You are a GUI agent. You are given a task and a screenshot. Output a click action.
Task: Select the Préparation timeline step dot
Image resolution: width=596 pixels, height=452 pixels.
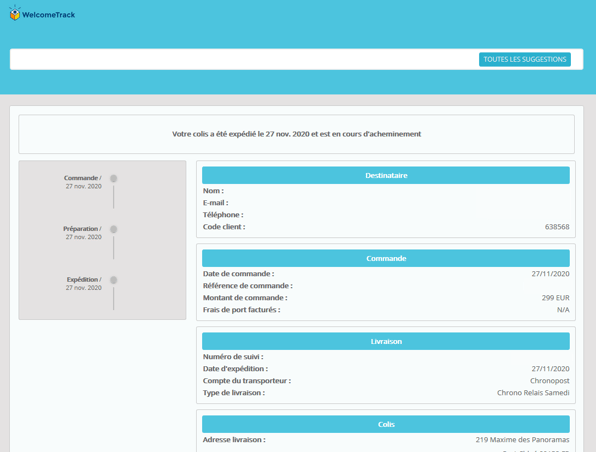(x=113, y=229)
